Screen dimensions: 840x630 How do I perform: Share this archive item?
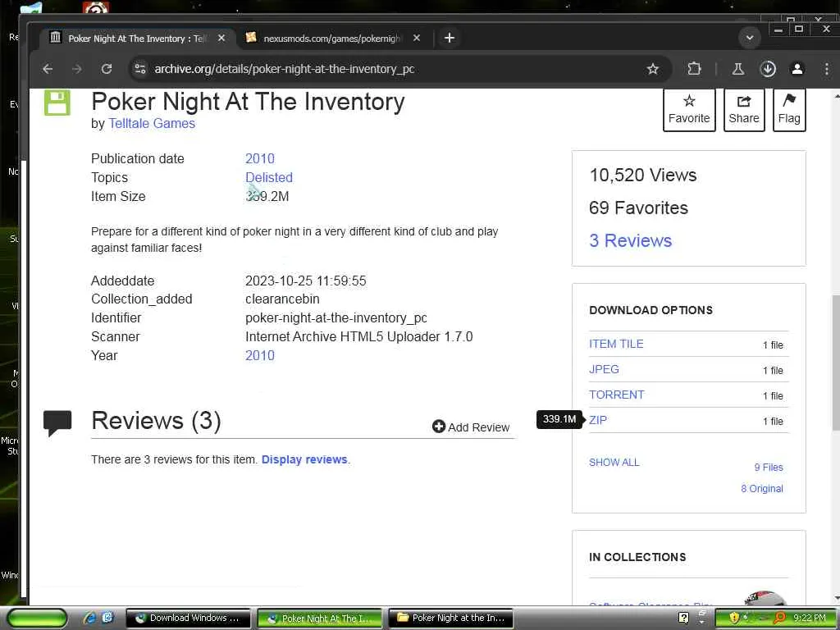point(743,110)
